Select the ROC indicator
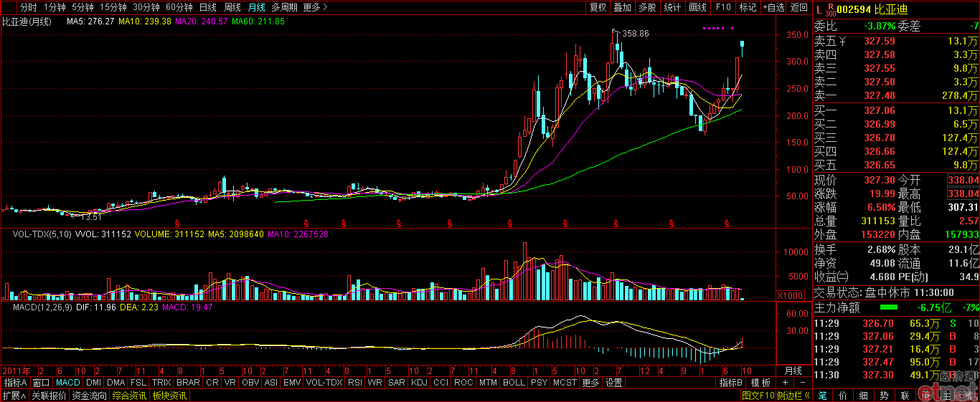 (x=463, y=383)
